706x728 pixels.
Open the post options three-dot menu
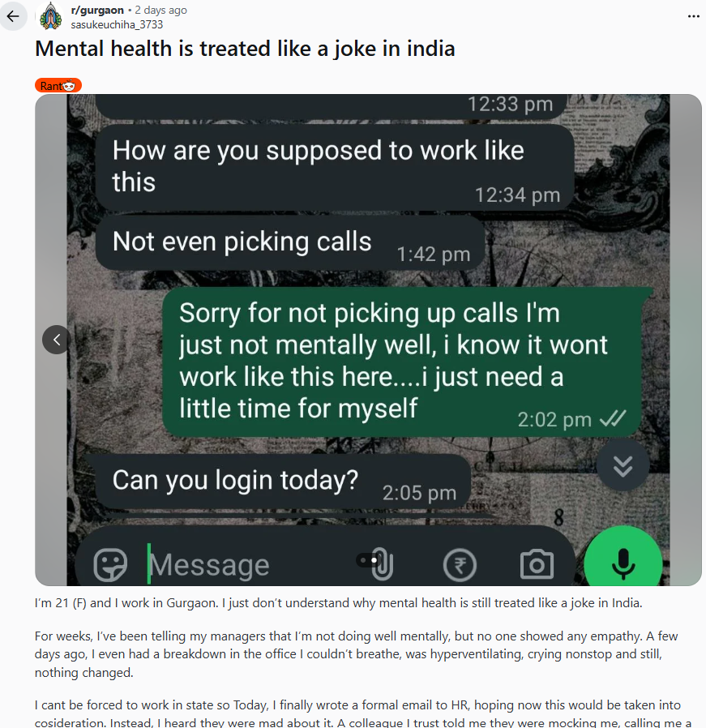click(x=693, y=16)
